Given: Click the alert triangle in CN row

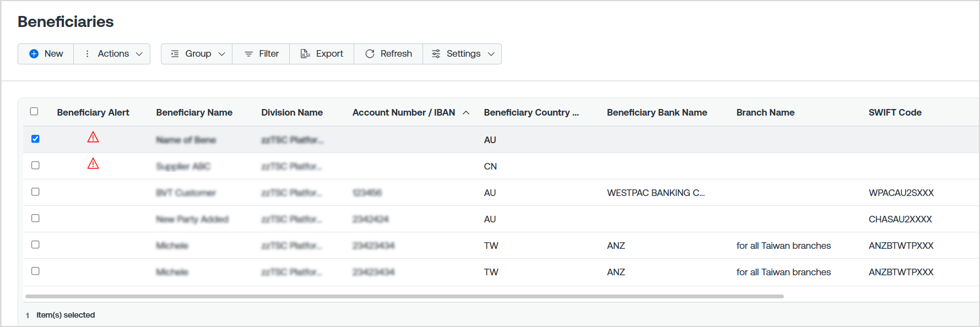Looking at the screenshot, I should [93, 163].
